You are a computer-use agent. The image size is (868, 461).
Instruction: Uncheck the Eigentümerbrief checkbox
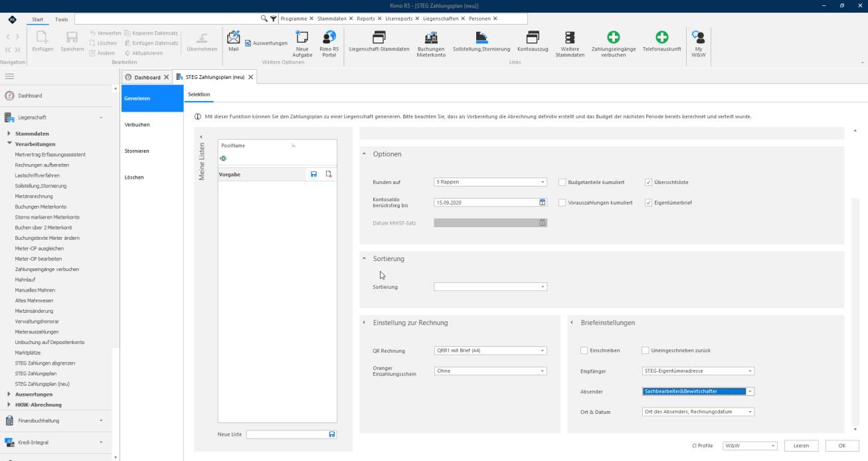tap(648, 203)
